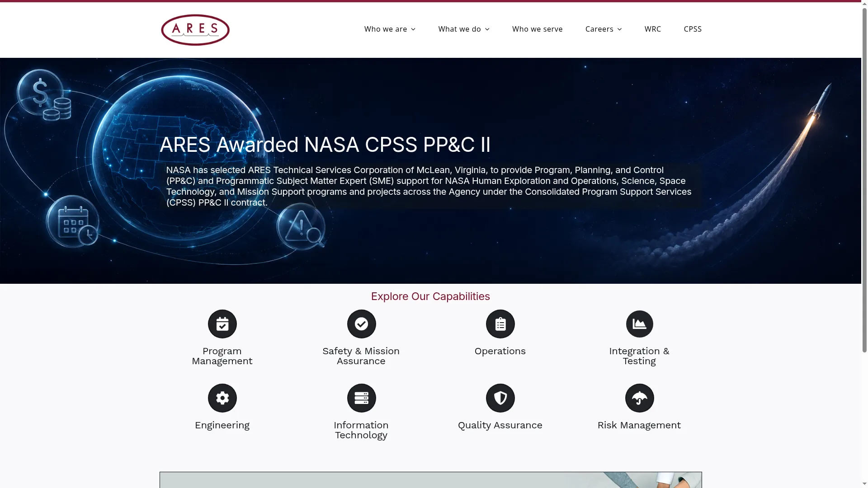Click the NASA has selected ARES paragraph
Viewport: 868px width, 488px height.
coord(429,186)
